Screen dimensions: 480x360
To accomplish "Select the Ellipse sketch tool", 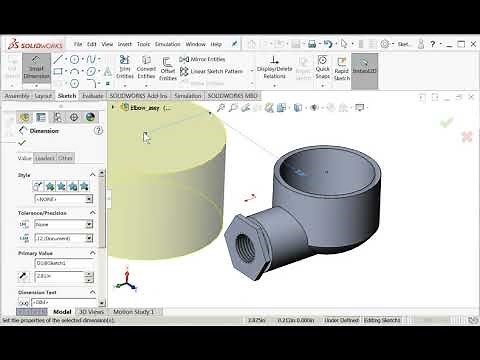I will click(91, 71).
